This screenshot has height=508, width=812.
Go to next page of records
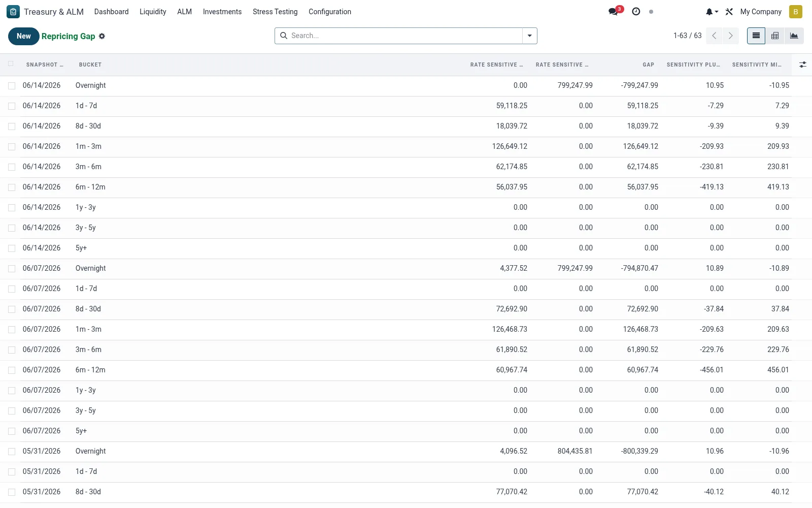(731, 36)
